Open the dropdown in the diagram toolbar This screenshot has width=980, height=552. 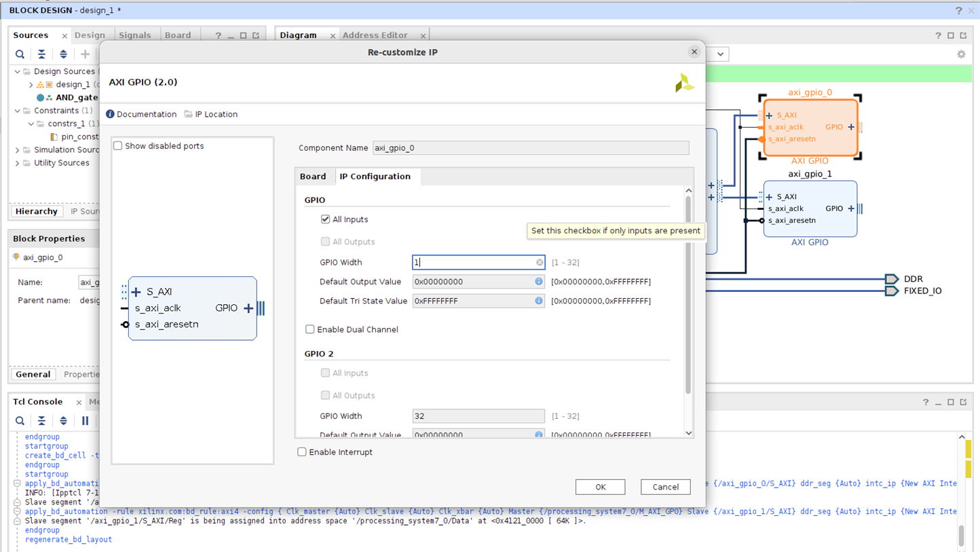[x=720, y=54]
